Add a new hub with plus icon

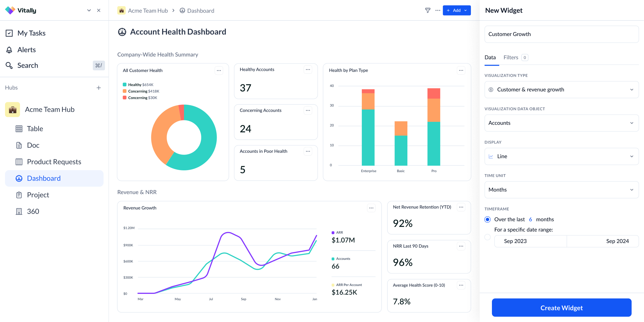pos(99,88)
